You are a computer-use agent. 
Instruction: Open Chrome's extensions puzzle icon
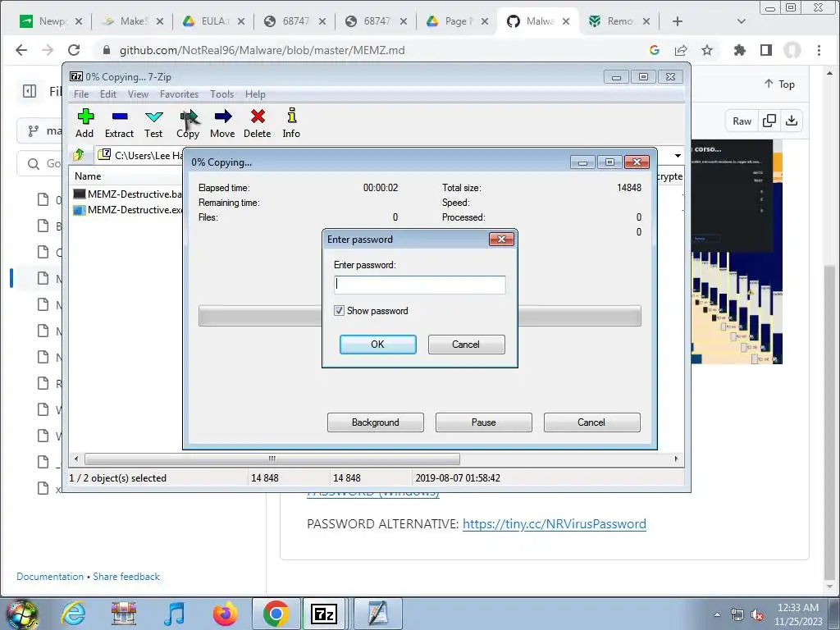click(x=740, y=50)
